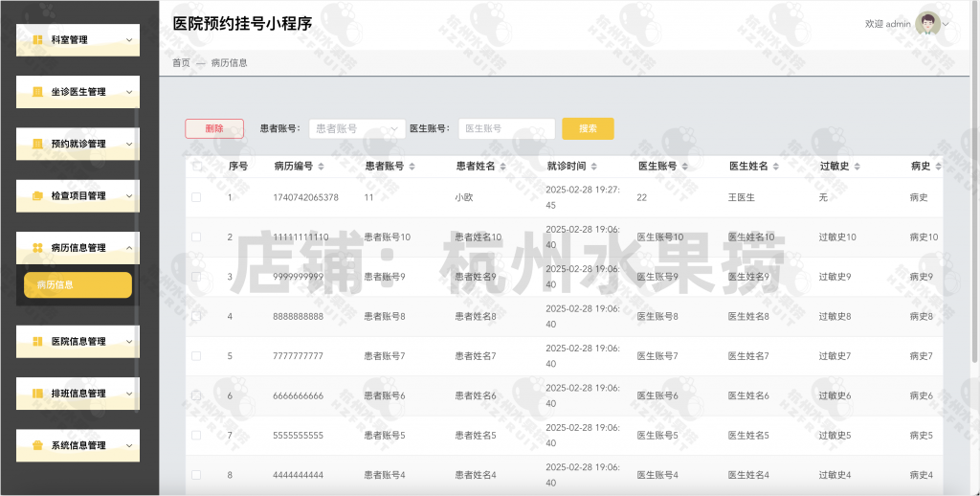
Task: Click the 病史7 cell
Action: point(922,356)
